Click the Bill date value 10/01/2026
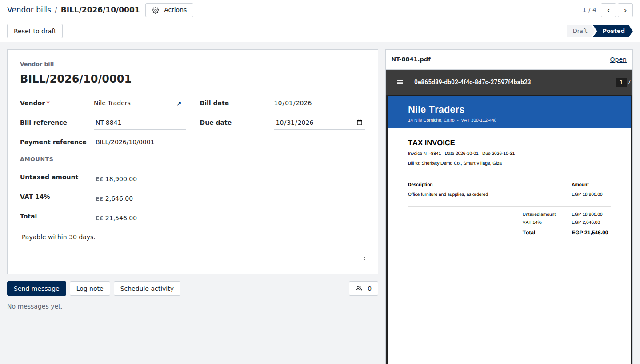The image size is (640, 364). (293, 103)
